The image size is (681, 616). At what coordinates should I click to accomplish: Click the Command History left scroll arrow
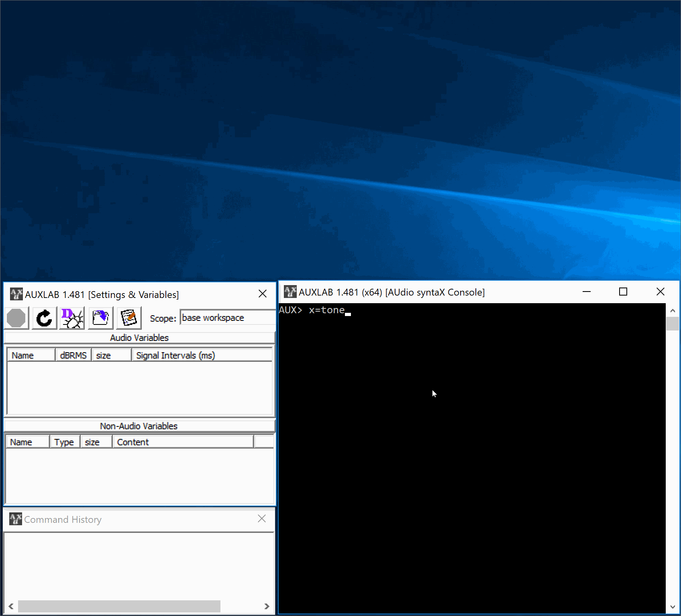point(11,606)
